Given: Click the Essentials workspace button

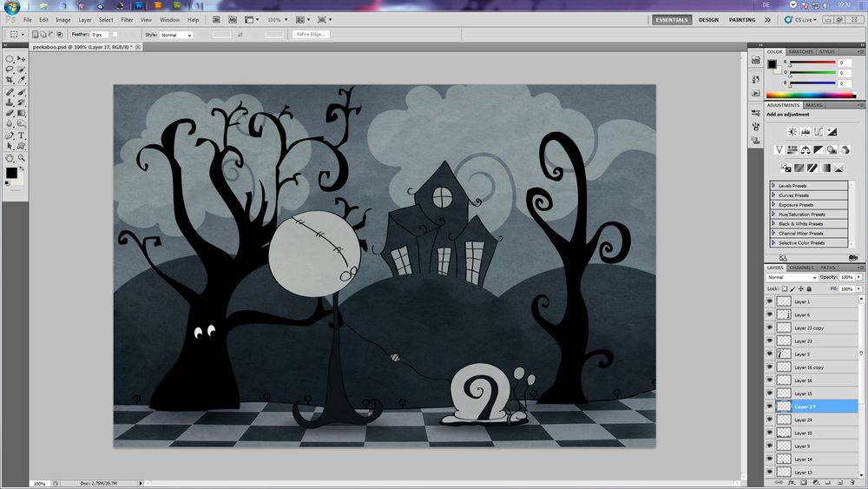Looking at the screenshot, I should tap(672, 19).
